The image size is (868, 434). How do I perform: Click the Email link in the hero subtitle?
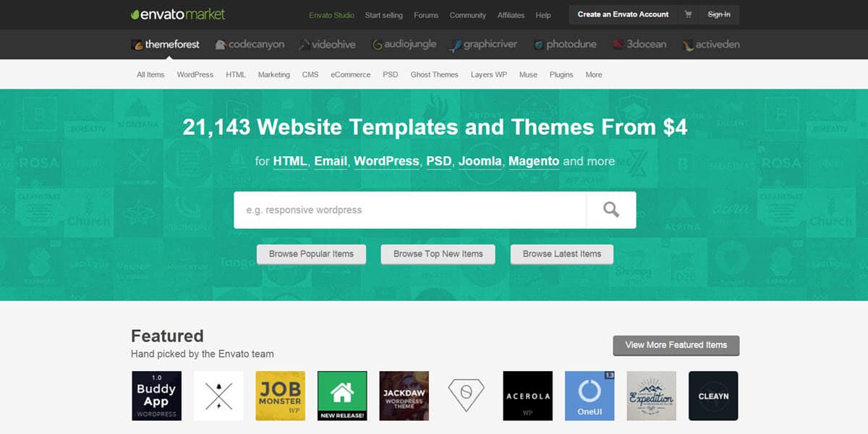331,161
